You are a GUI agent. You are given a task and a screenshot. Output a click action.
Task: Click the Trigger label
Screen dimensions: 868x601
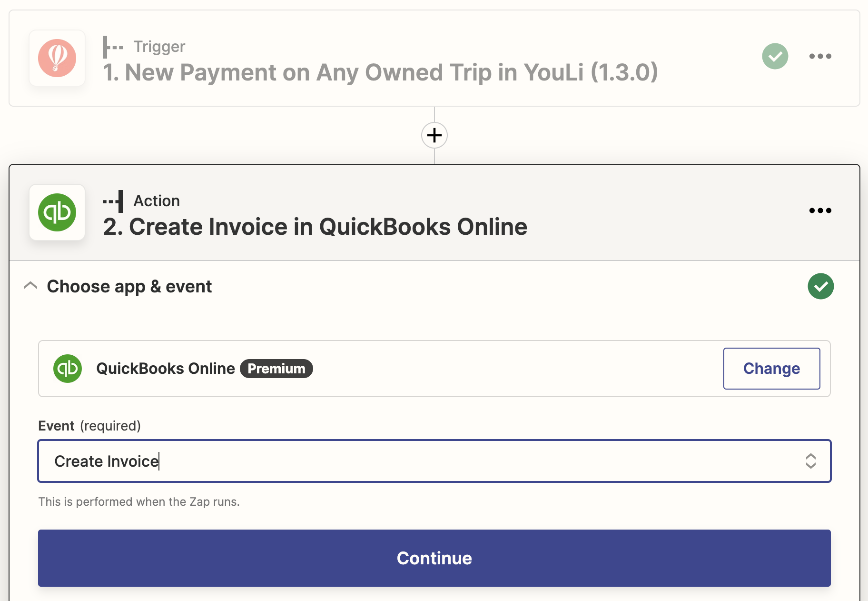(x=159, y=47)
